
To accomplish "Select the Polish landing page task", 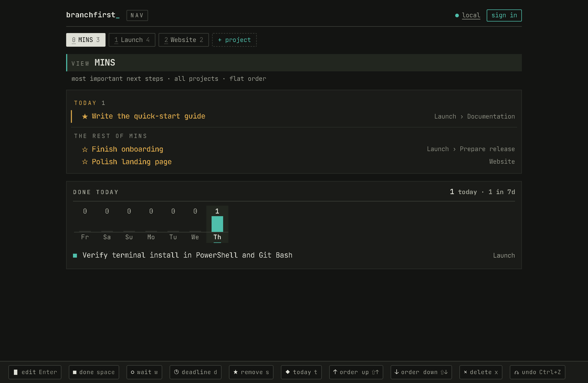I will pyautogui.click(x=294, y=162).
